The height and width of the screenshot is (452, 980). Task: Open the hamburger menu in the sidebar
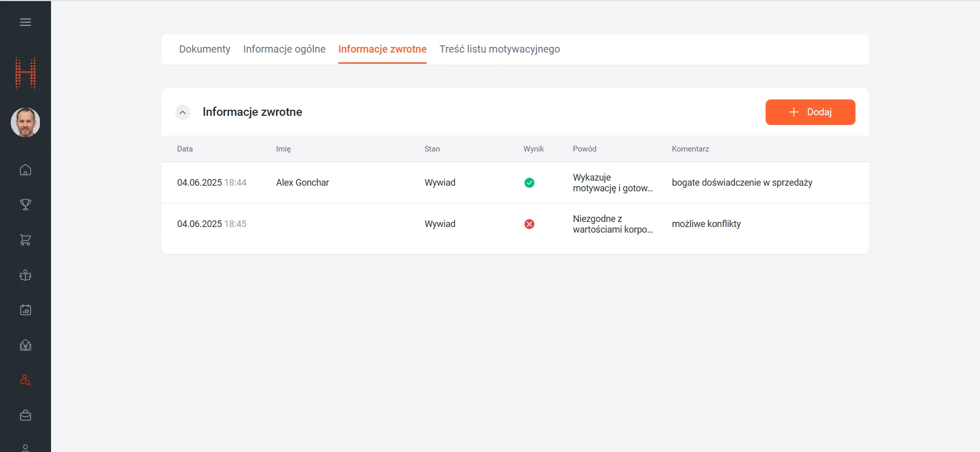[26, 22]
